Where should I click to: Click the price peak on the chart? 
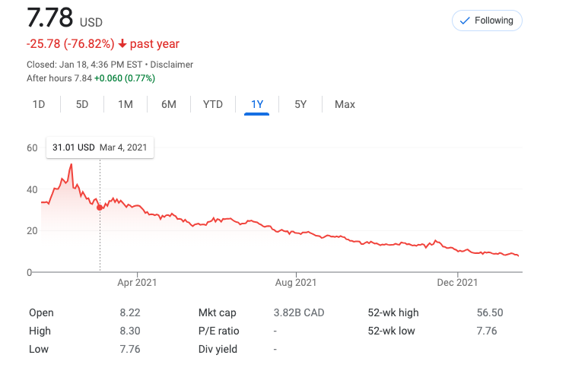pos(71,164)
